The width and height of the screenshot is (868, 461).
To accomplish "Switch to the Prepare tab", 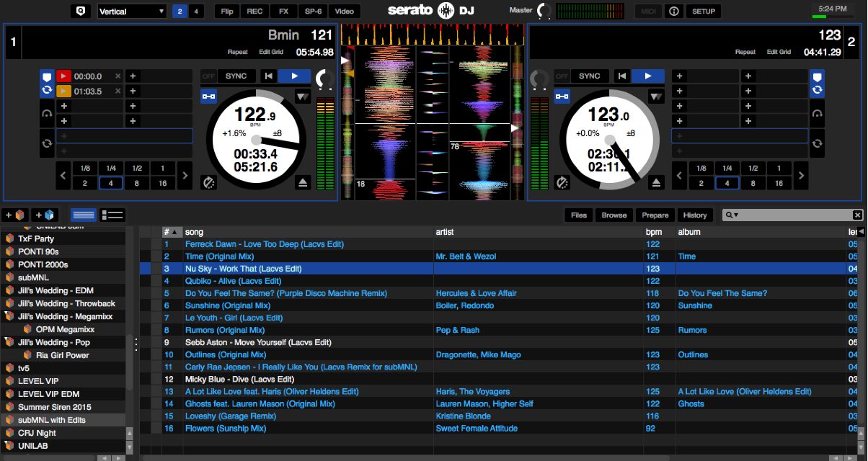I will coord(655,214).
